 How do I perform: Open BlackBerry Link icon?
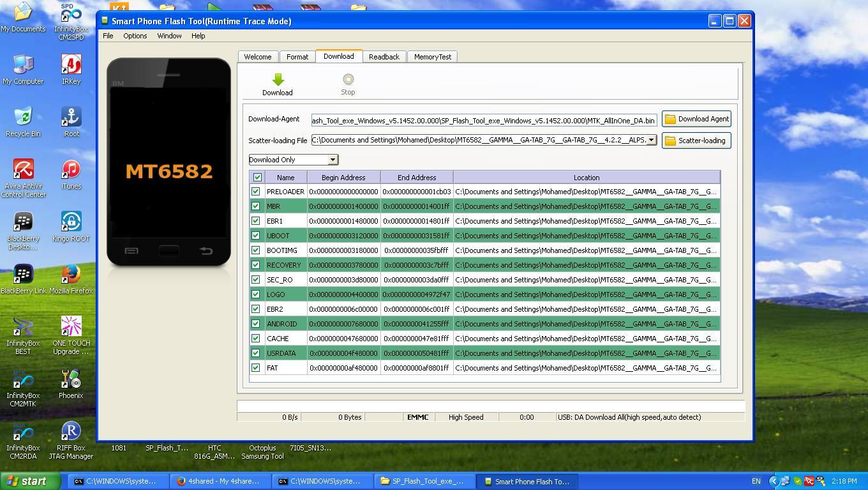[24, 279]
